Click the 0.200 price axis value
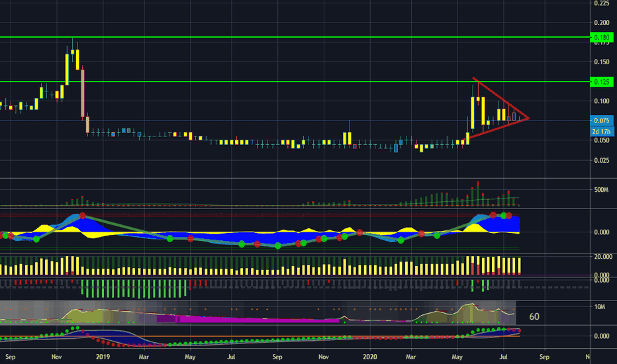617x364 pixels. (602, 23)
